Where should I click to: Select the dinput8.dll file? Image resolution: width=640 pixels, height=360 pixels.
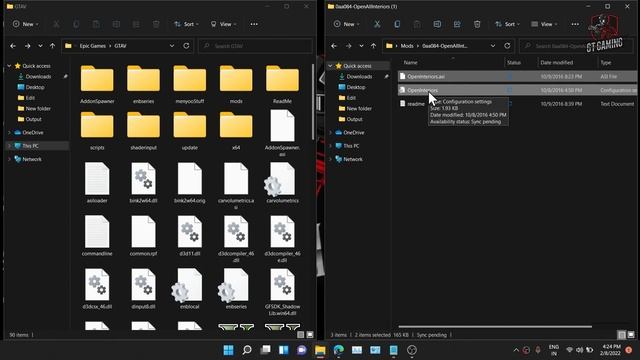click(x=143, y=289)
